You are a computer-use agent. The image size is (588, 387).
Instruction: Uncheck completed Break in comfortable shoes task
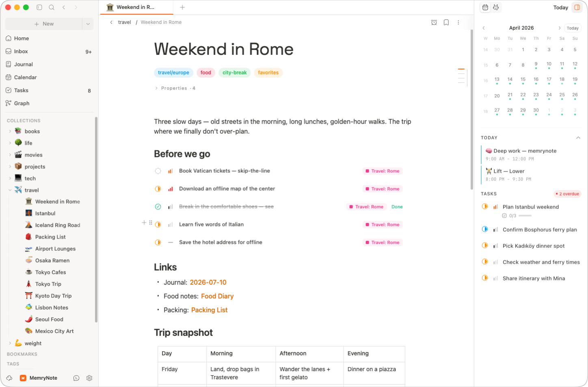point(158,207)
